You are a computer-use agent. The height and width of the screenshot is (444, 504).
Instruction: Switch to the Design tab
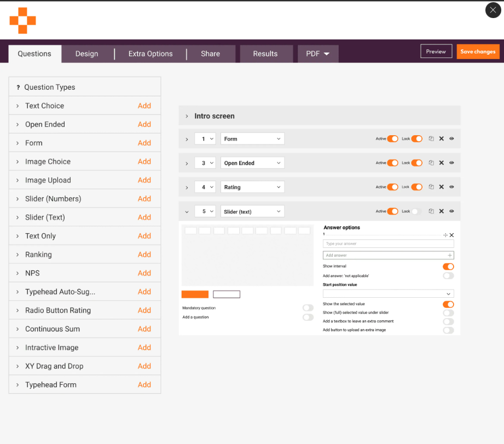tap(86, 54)
